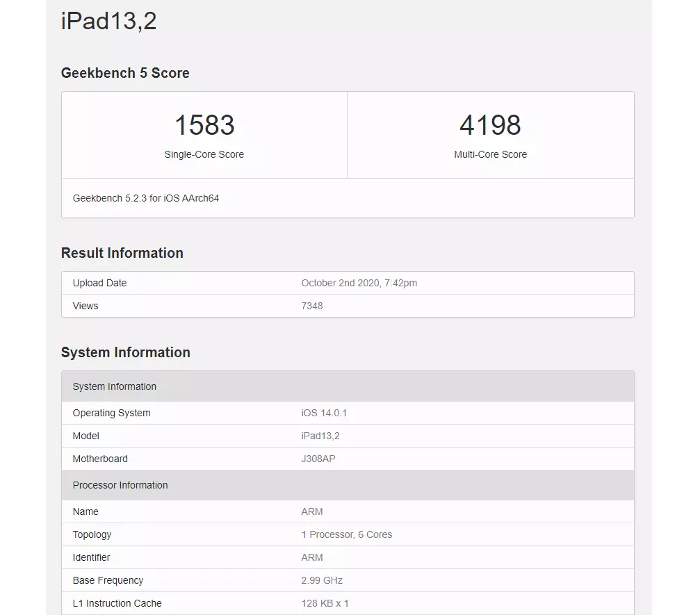Select the 2.99 GHz value

[322, 580]
